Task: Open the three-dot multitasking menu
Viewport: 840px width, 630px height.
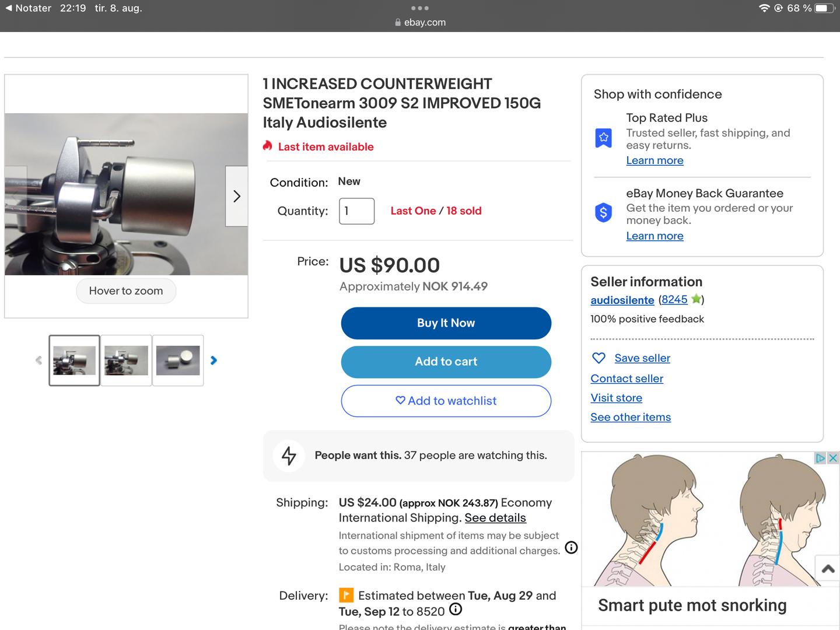Action: click(x=420, y=8)
